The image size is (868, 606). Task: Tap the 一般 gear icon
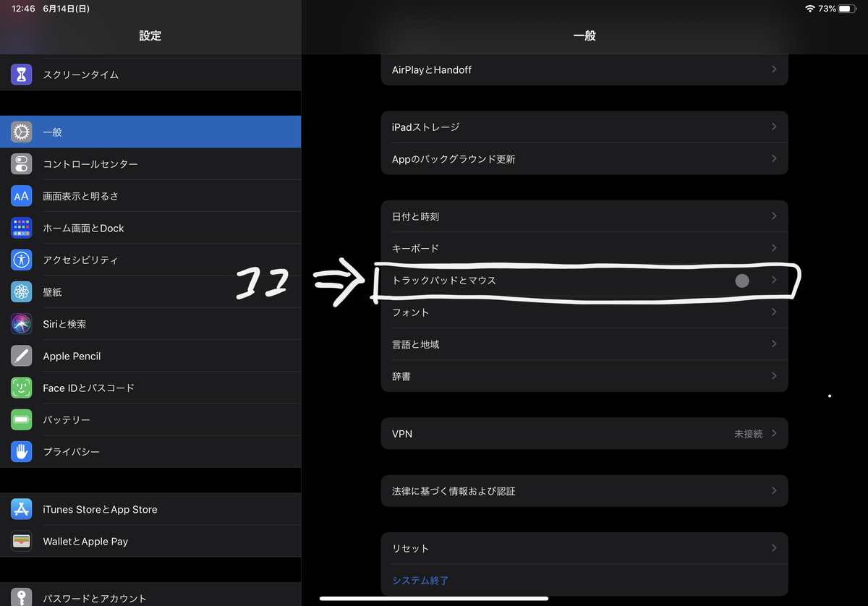coord(22,132)
